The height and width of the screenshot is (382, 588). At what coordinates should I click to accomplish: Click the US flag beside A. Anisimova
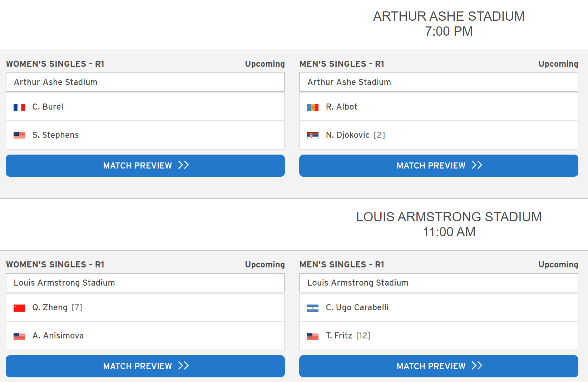pos(19,336)
